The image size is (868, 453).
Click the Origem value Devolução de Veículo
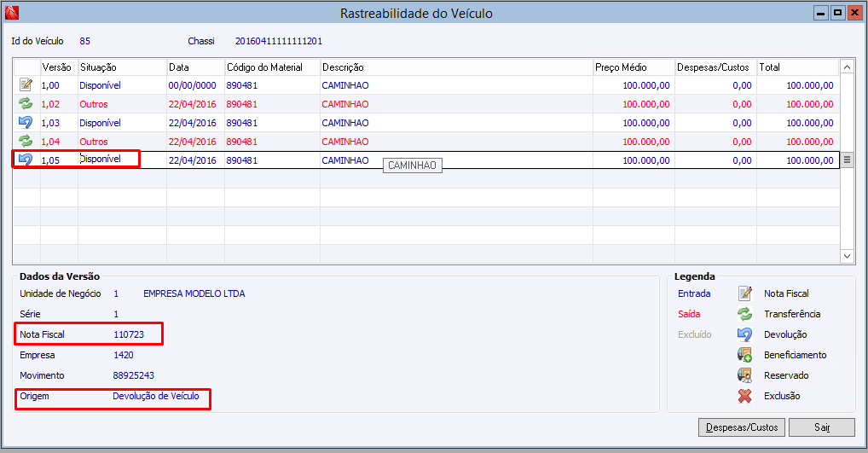pos(155,396)
